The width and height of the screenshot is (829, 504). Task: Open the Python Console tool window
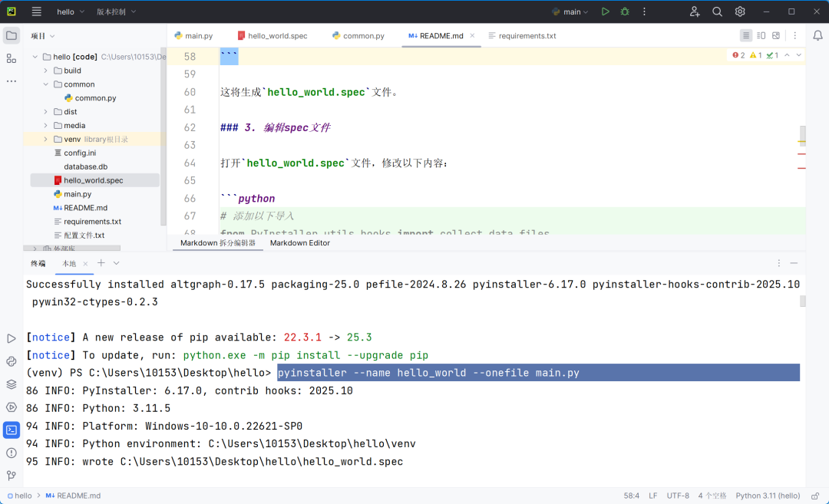click(x=11, y=361)
